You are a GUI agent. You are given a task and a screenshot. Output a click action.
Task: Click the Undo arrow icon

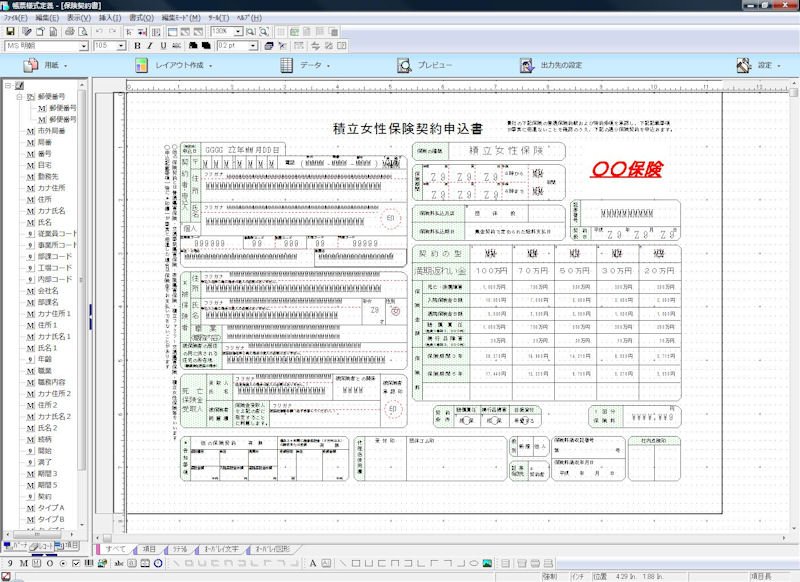tap(99, 32)
